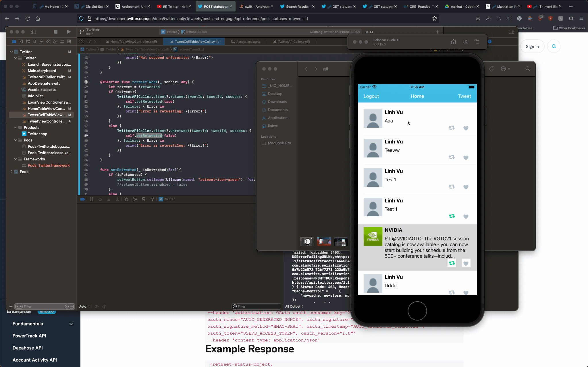Click the Xcode Run play button

pos(68,32)
